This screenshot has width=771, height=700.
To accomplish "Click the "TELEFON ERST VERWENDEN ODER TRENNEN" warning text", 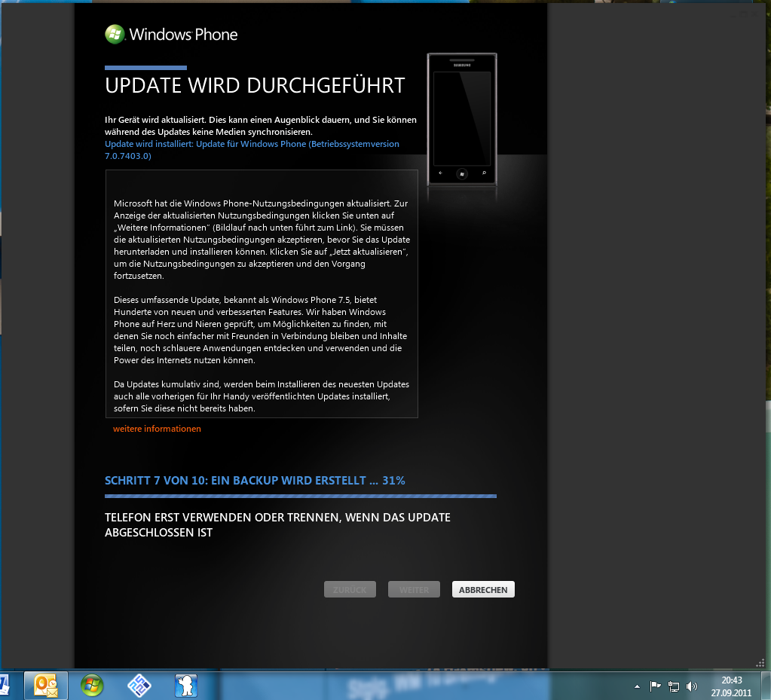I will pos(277,525).
